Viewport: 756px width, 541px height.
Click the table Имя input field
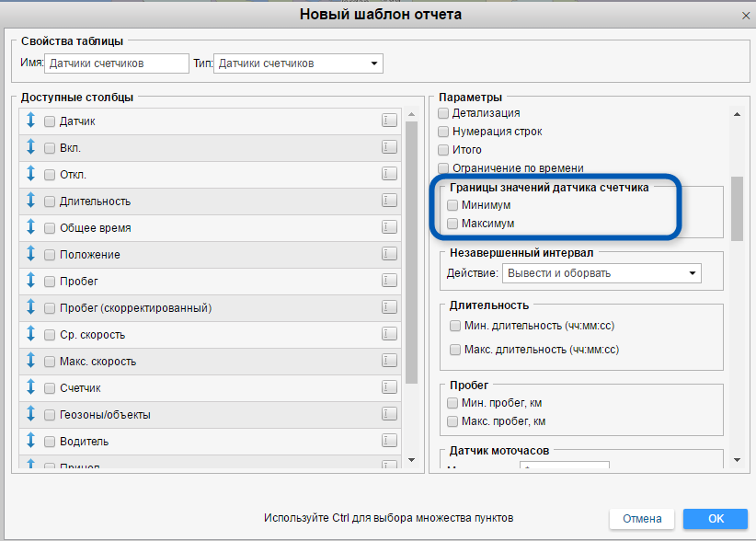click(115, 63)
